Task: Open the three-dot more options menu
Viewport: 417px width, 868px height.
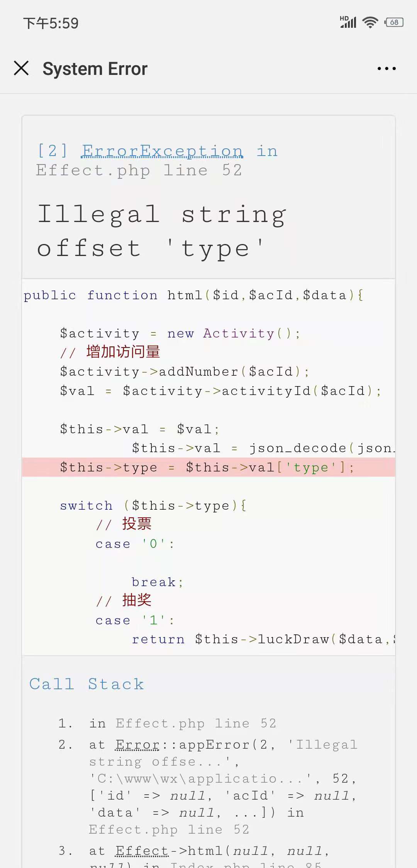Action: 386,69
